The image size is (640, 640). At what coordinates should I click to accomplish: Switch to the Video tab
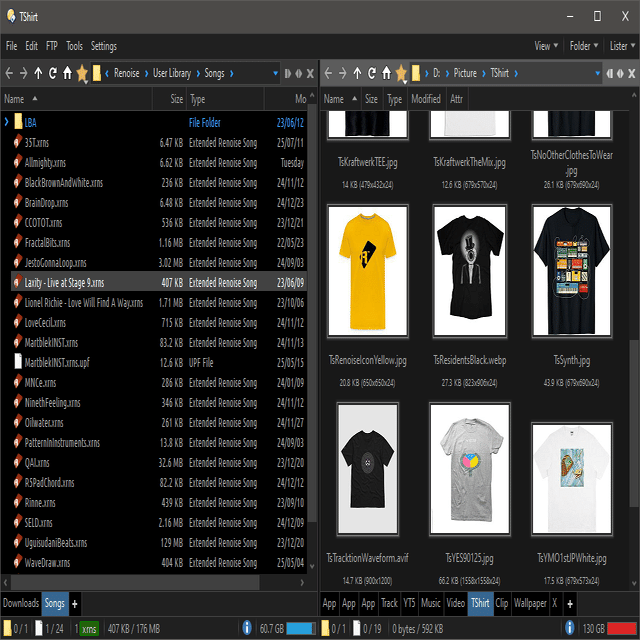click(x=456, y=603)
